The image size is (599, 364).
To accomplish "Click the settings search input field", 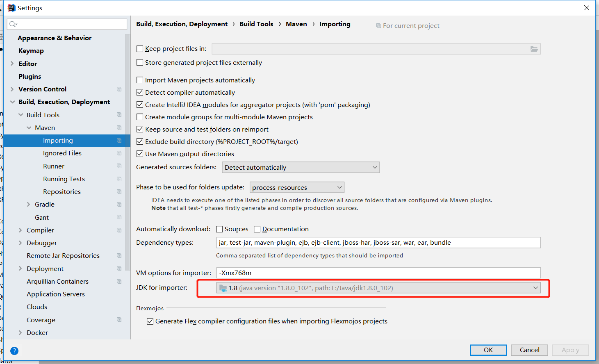I will [x=67, y=24].
